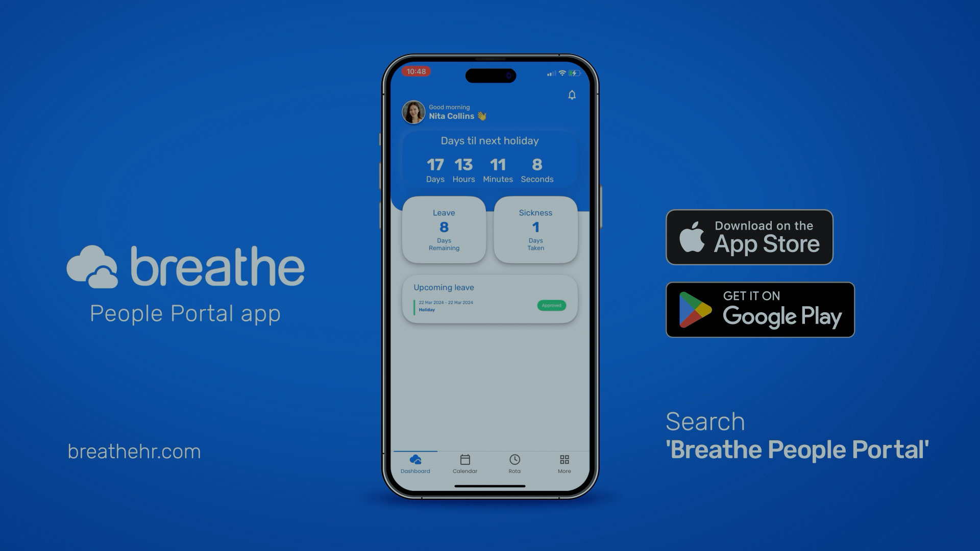Tap the iOS status bar time display
Image resolution: width=980 pixels, height=551 pixels.
tap(416, 71)
